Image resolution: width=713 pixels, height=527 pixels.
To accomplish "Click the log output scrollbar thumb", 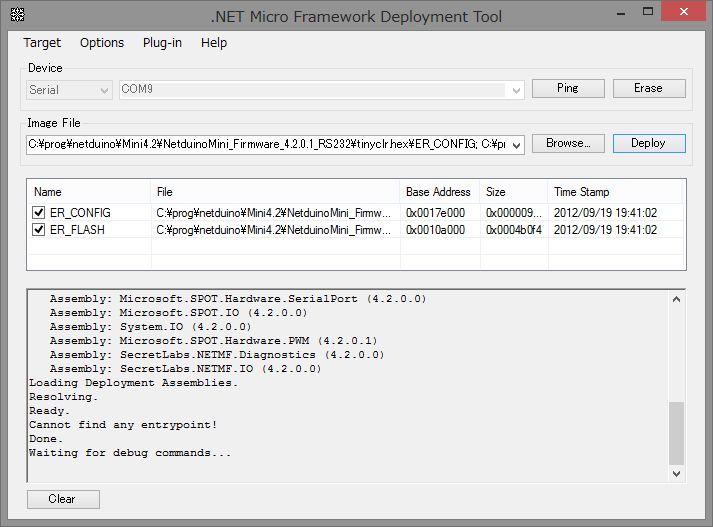I will (x=677, y=433).
